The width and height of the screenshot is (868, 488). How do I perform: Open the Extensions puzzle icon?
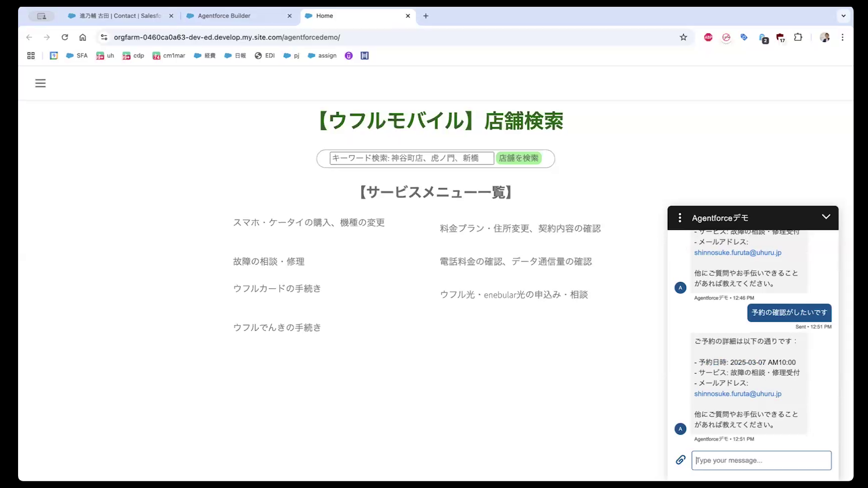pyautogui.click(x=798, y=38)
